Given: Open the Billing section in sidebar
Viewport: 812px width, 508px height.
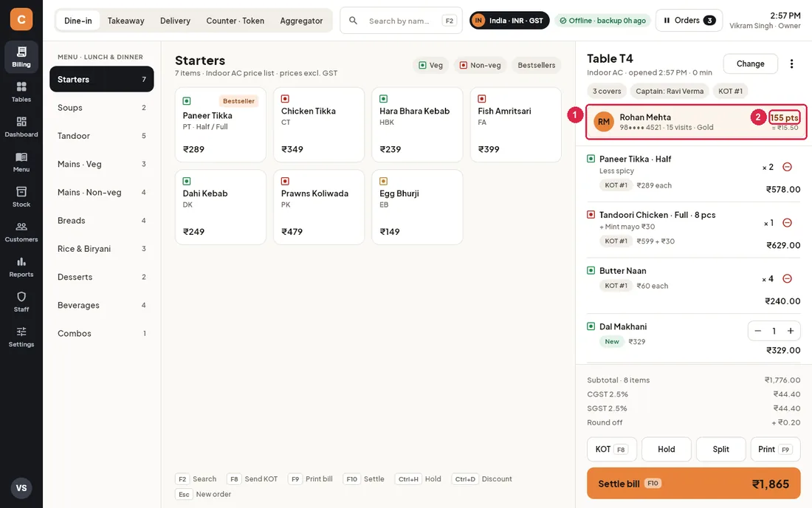Looking at the screenshot, I should [21, 57].
